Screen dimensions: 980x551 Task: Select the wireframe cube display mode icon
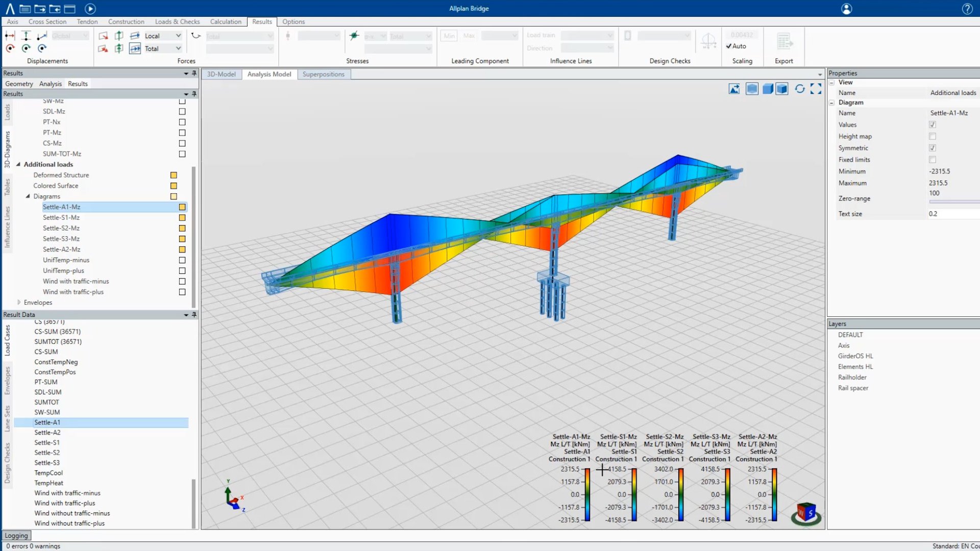[752, 89]
